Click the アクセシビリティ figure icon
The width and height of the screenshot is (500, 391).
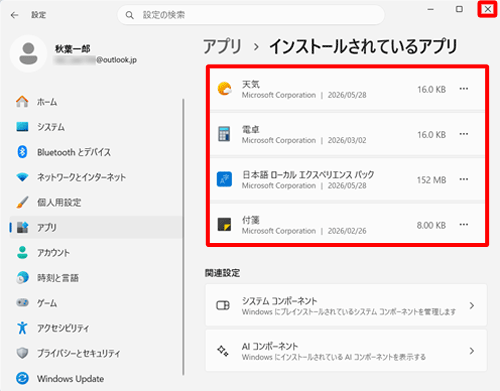click(22, 328)
